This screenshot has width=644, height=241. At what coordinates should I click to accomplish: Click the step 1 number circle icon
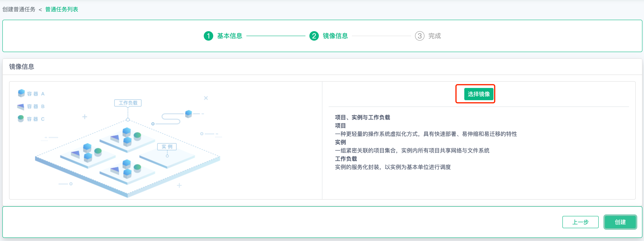pos(208,36)
